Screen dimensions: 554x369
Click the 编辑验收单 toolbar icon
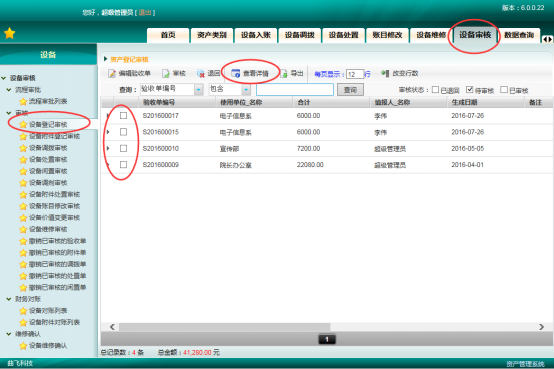click(112, 73)
